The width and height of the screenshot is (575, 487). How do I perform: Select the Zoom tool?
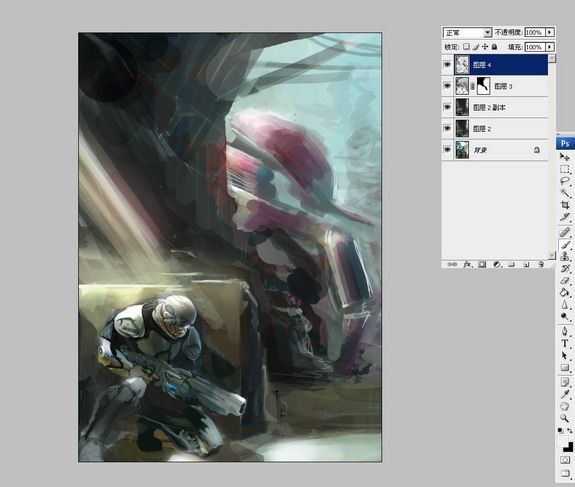pyautogui.click(x=565, y=418)
